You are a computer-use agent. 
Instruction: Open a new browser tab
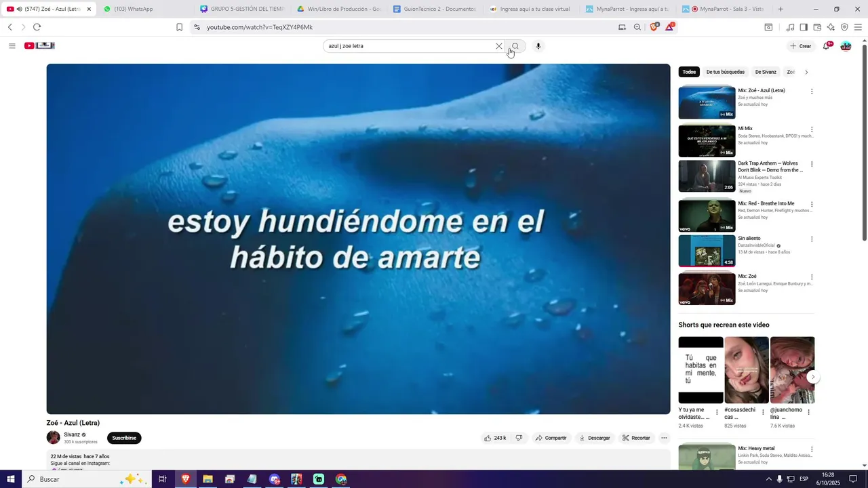[781, 9]
